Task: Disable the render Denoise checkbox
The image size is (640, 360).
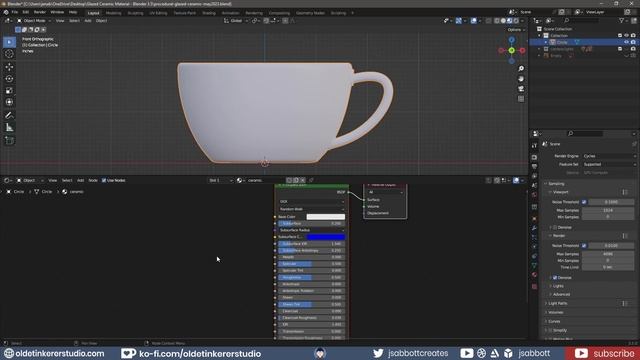Action: (555, 277)
